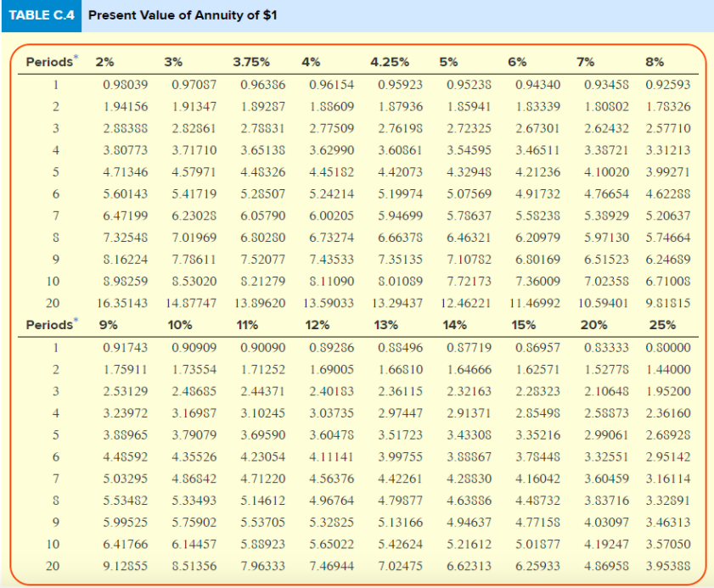714x588 pixels.
Task: Click the cell value 13.59033
Action: (x=329, y=303)
